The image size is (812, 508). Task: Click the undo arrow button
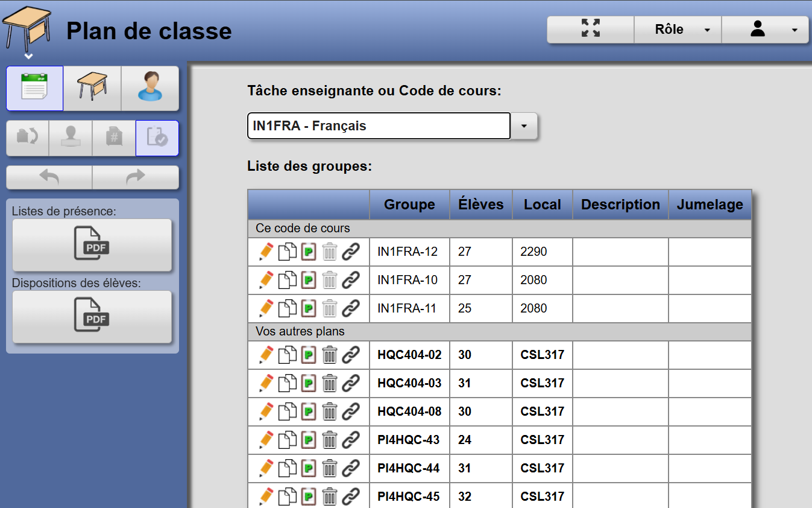tap(49, 177)
